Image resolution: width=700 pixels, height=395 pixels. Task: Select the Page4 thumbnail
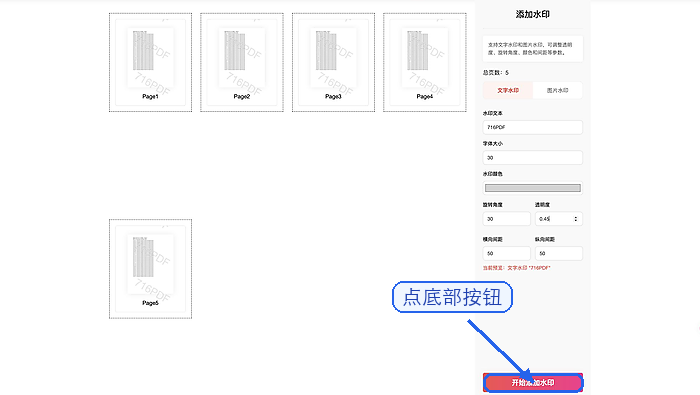pos(425,62)
